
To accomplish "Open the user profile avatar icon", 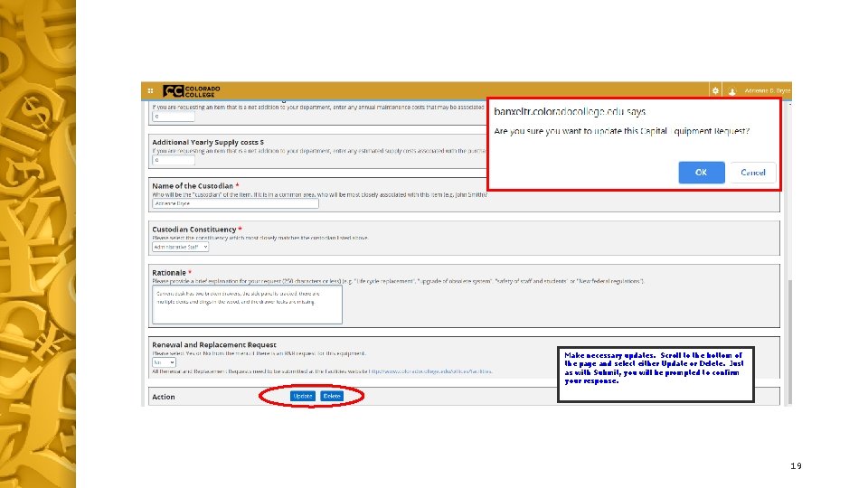I will [x=732, y=91].
